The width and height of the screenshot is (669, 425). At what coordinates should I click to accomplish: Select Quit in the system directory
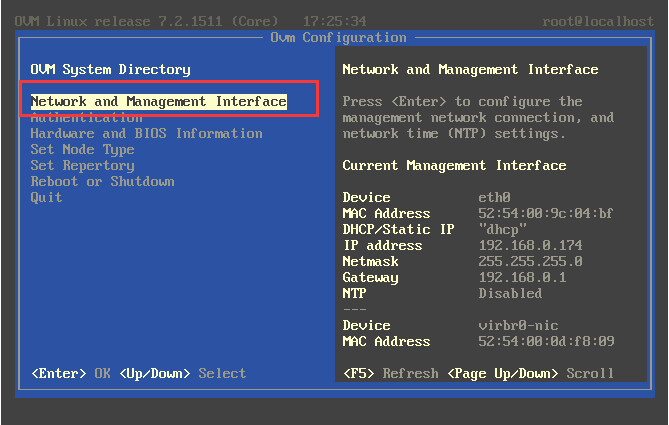pos(47,198)
